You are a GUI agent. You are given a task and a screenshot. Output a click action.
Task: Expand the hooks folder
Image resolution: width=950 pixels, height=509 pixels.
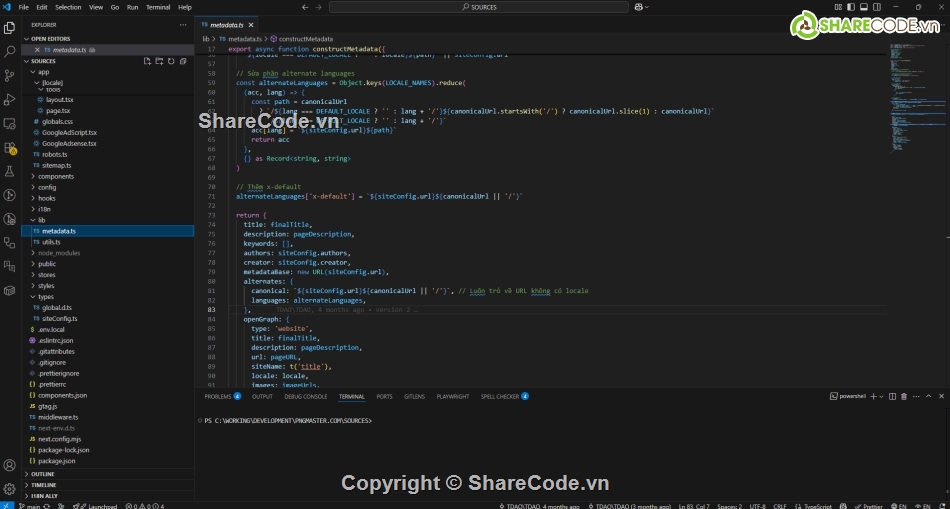tap(108, 198)
